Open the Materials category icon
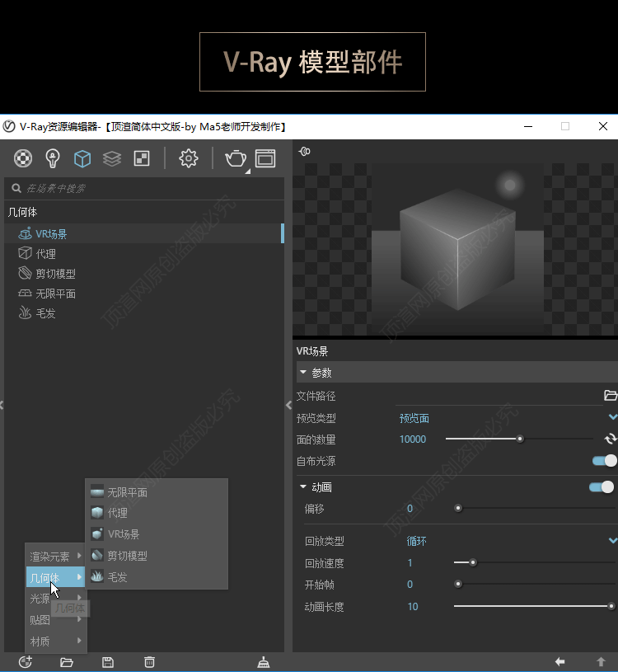This screenshot has width=618, height=672. pyautogui.click(x=23, y=158)
